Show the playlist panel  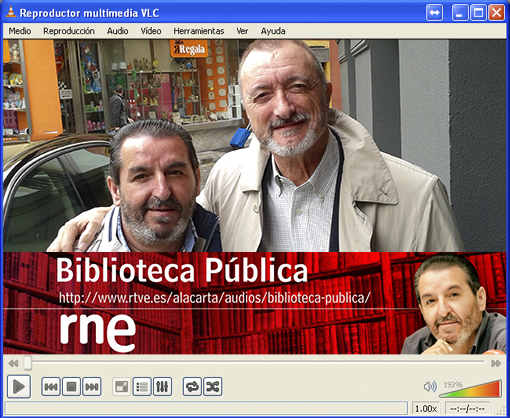142,387
